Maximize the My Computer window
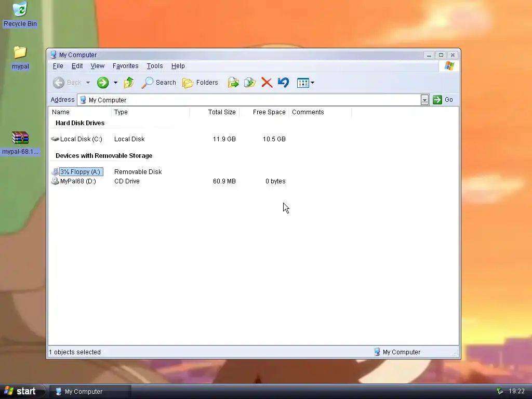The image size is (532, 399). coord(441,55)
